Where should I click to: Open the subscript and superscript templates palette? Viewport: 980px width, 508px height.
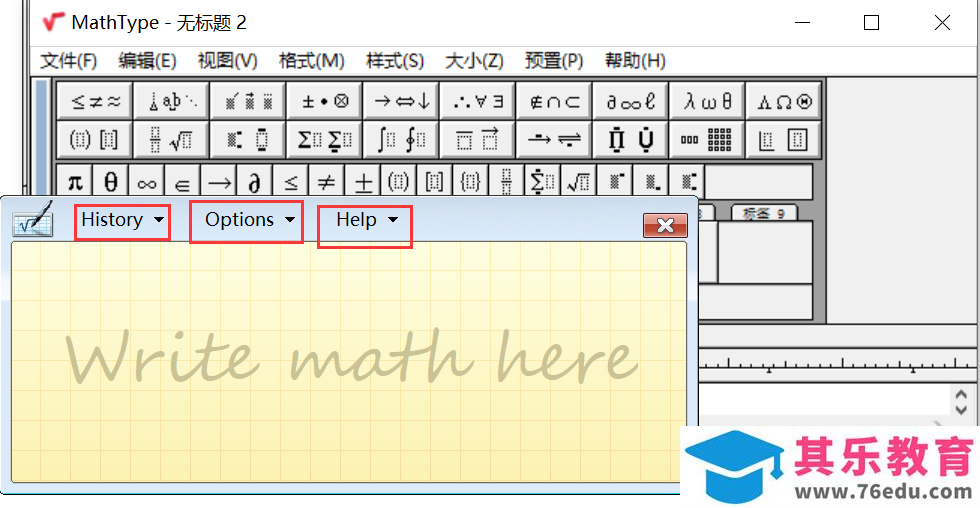248,139
